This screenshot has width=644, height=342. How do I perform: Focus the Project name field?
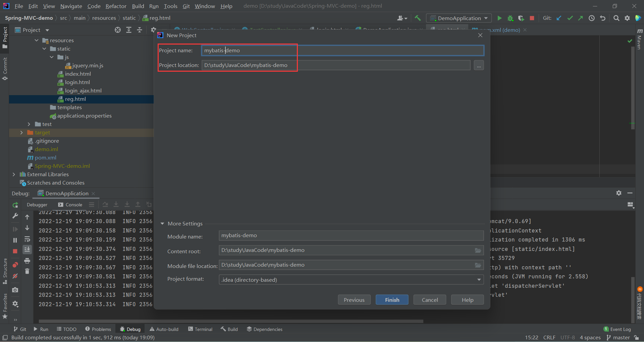point(342,51)
